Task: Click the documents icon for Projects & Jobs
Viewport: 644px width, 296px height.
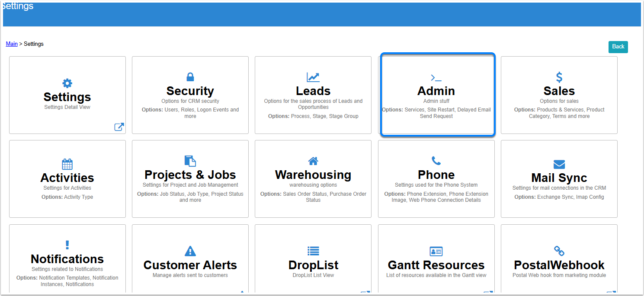Action: click(x=190, y=161)
